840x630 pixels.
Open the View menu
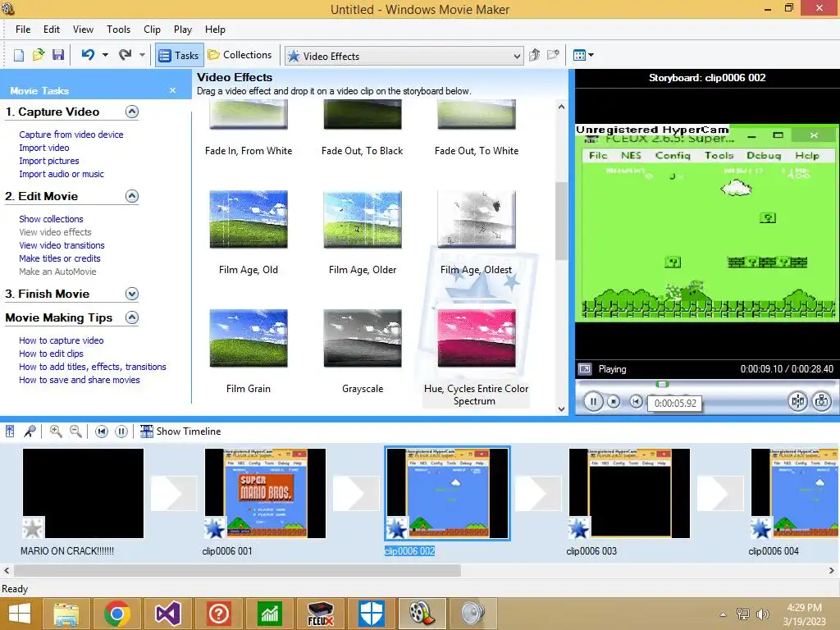83,30
